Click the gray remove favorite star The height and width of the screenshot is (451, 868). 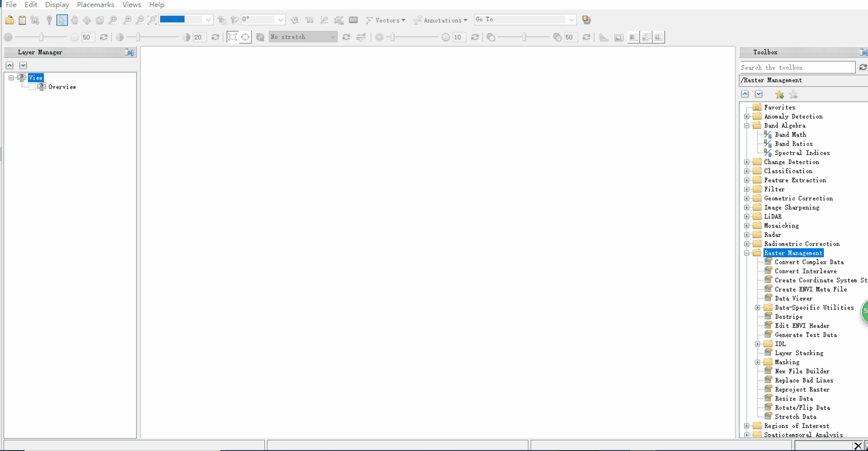793,95
